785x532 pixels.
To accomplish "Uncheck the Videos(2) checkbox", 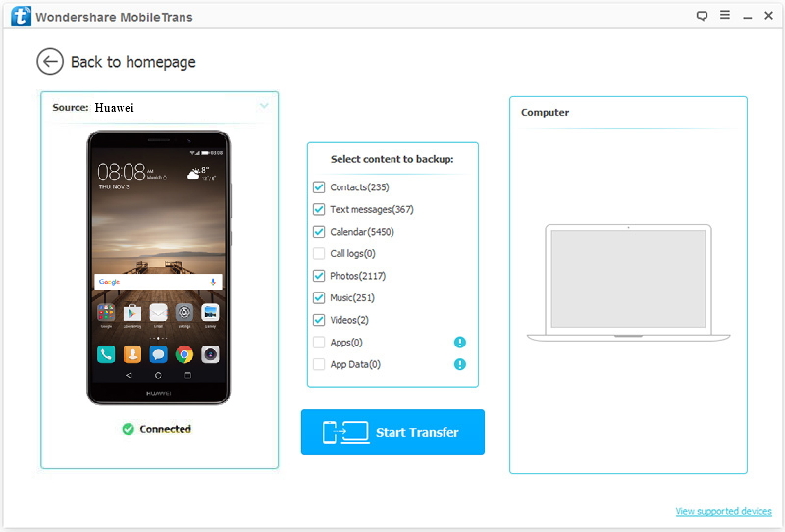I will point(319,320).
